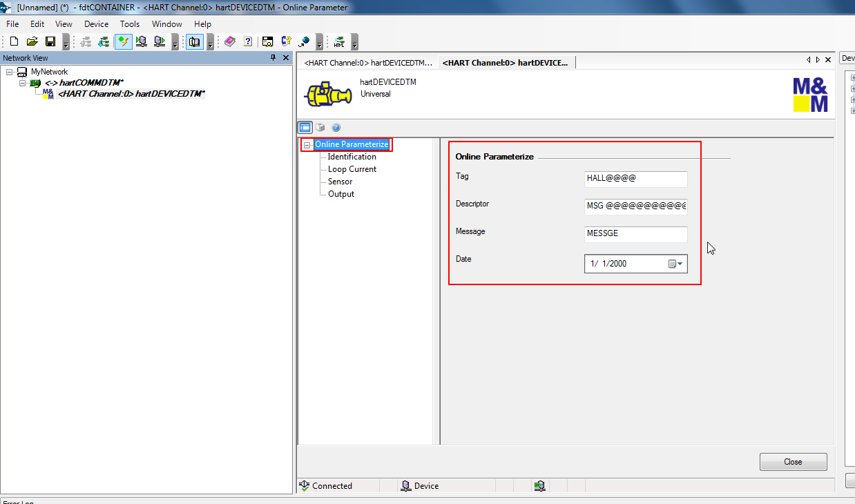Select hartCOMMDTM in the network tree
Screen dimensions: 855x504
click(84, 83)
